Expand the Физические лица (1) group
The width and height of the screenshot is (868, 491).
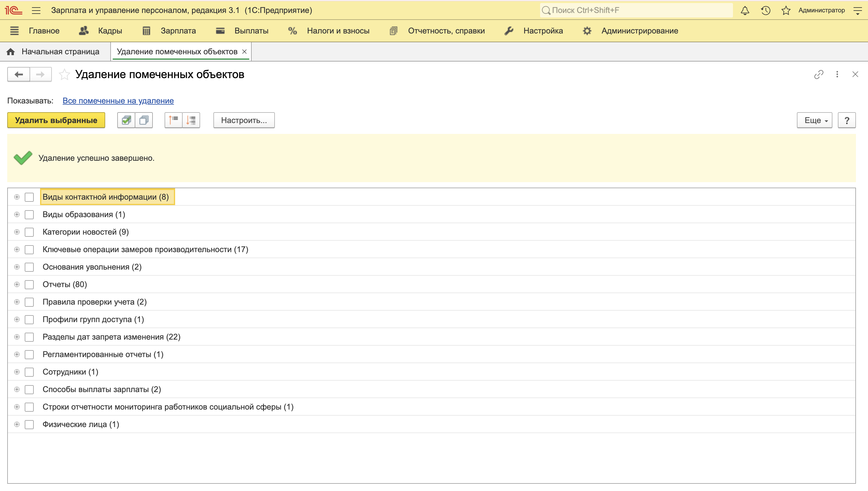pos(17,424)
